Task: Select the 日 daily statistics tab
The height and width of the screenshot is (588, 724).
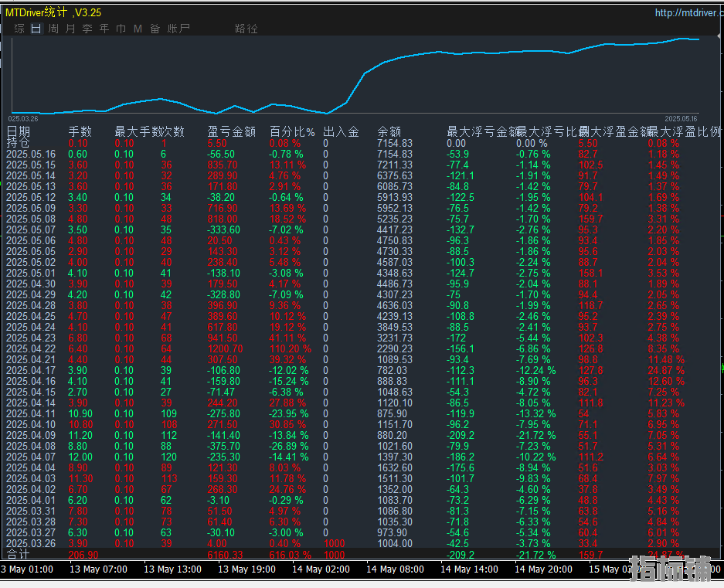Action: pyautogui.click(x=36, y=29)
